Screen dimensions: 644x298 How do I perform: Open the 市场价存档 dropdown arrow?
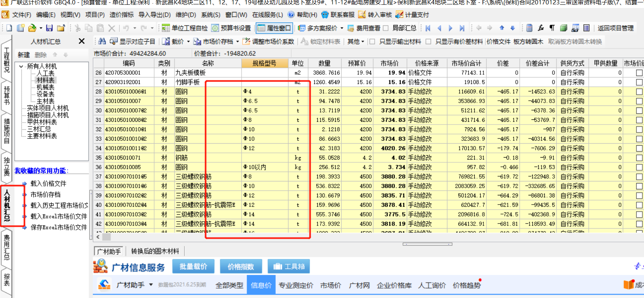[x=238, y=41]
